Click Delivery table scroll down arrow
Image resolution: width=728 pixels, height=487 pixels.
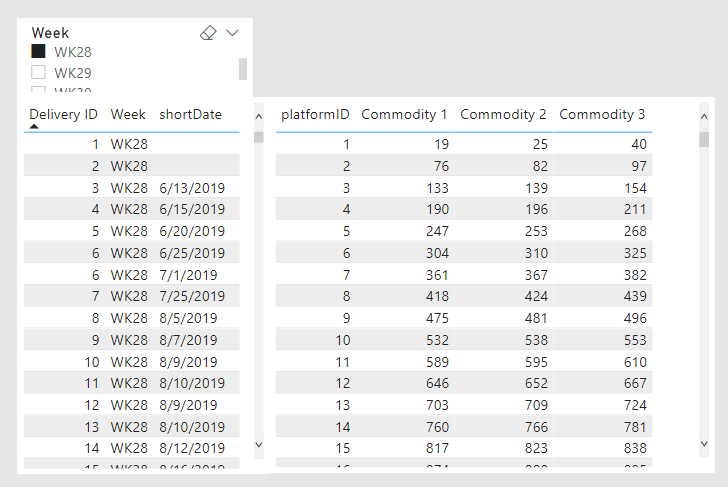pos(259,445)
